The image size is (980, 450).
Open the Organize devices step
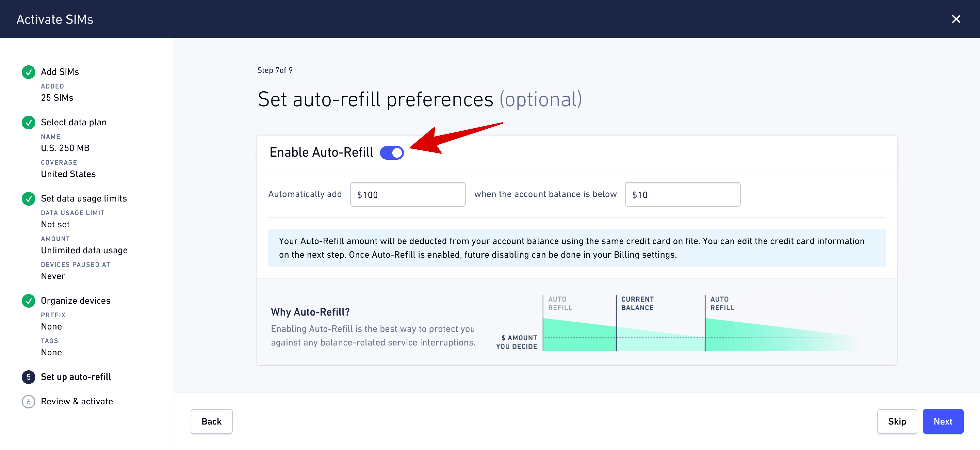point(75,300)
